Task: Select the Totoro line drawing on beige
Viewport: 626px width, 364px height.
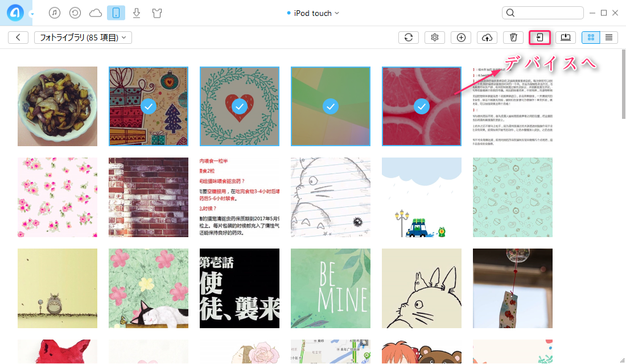Action: [422, 288]
